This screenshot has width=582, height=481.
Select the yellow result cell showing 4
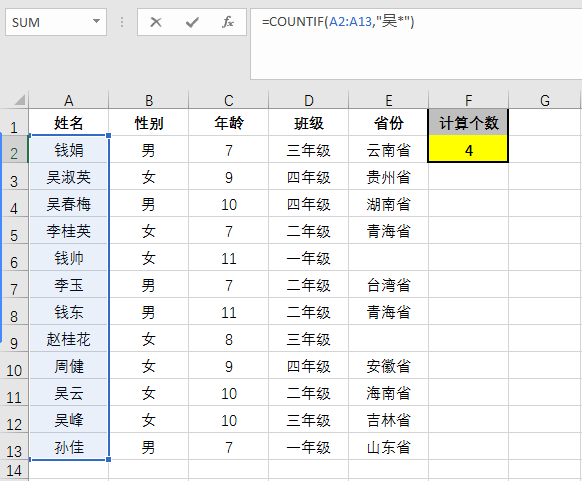point(468,149)
